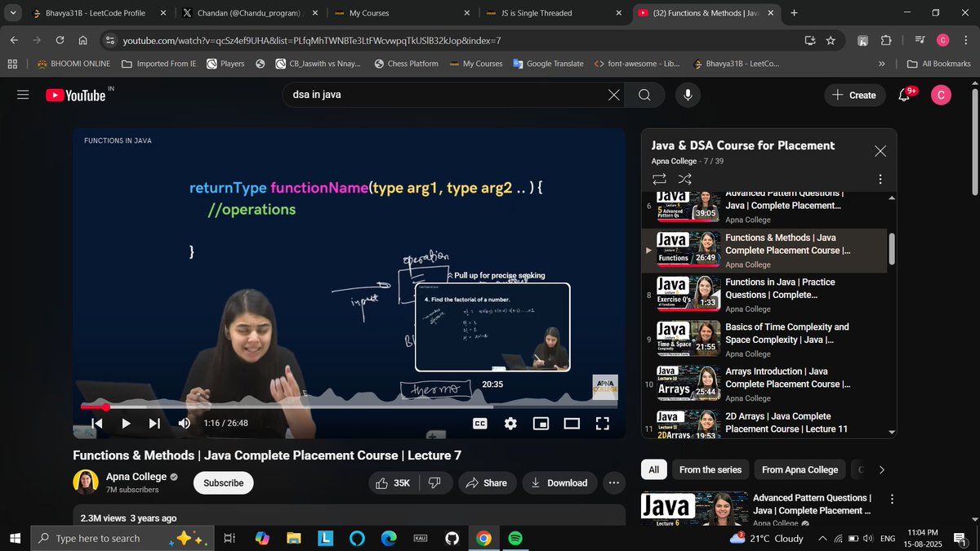Select the 'From Apna College' chip
Image resolution: width=980 pixels, height=551 pixels.
(x=800, y=469)
